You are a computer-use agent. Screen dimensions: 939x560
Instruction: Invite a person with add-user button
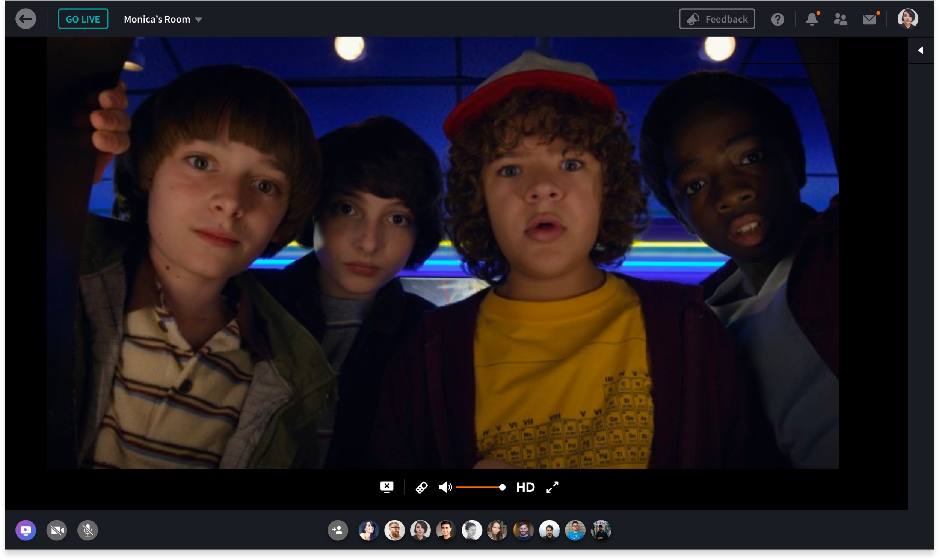pyautogui.click(x=338, y=530)
